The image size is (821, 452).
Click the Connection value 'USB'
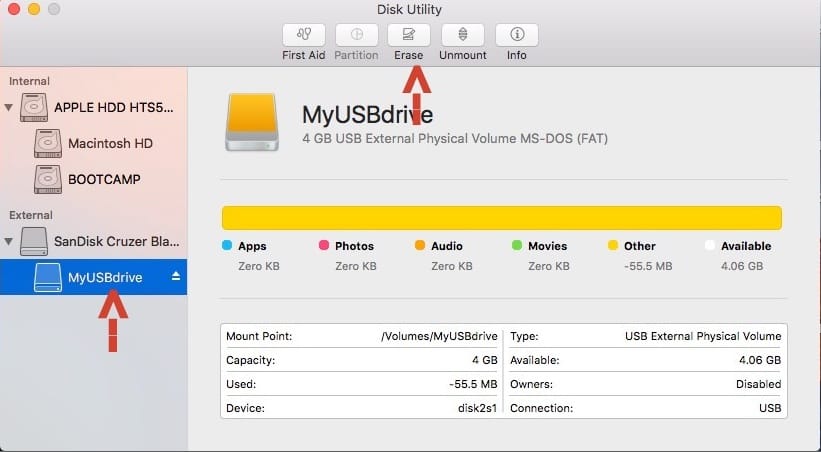tap(770, 408)
